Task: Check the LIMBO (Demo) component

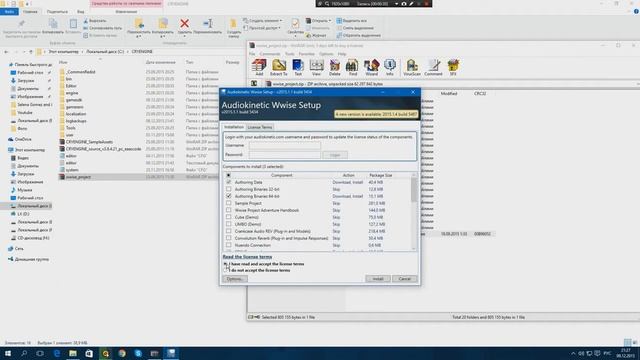Action: pos(229,224)
